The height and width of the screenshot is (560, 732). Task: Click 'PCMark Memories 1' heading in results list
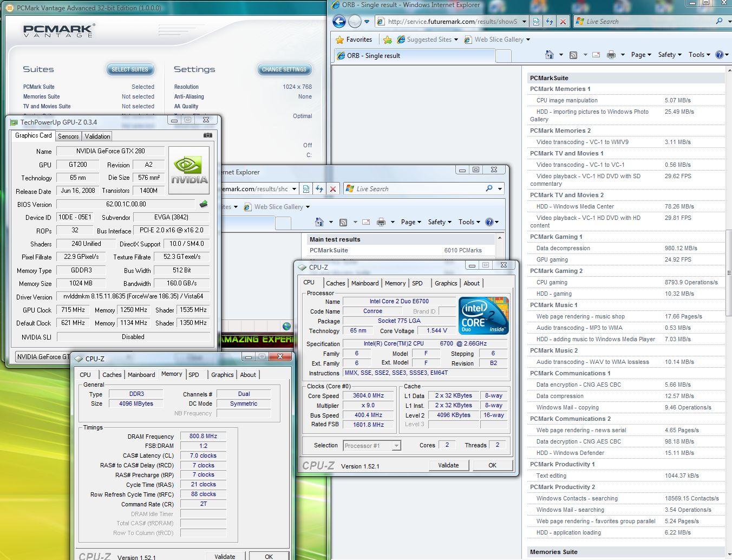(560, 89)
